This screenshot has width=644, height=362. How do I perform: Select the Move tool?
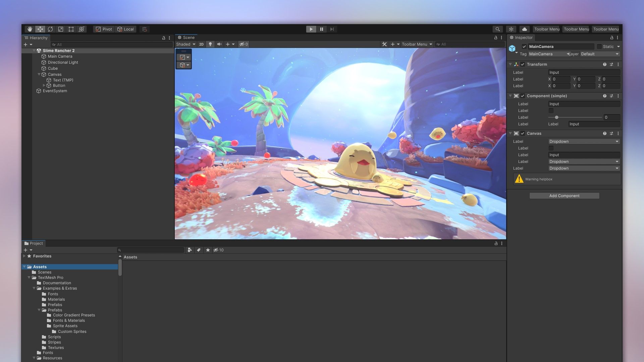pos(40,29)
